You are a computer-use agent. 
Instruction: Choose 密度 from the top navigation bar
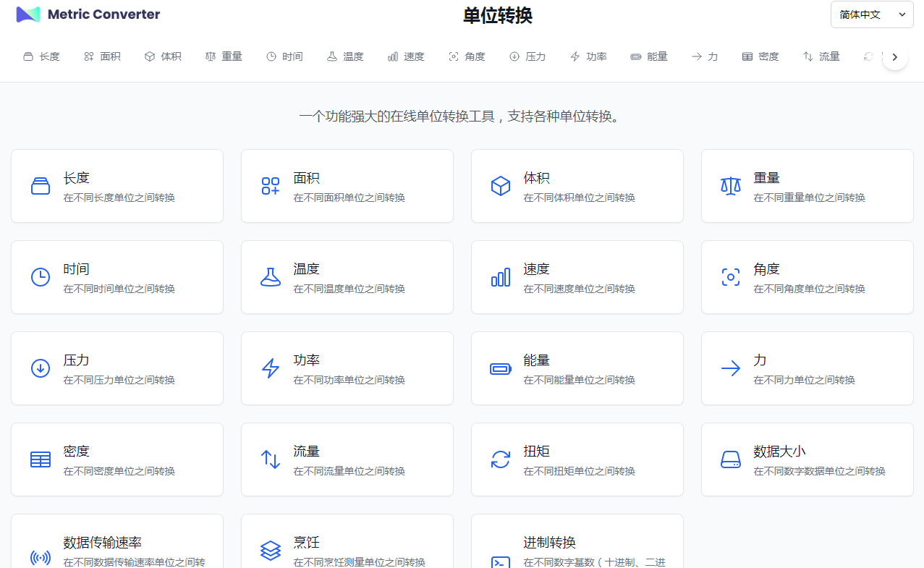point(760,56)
